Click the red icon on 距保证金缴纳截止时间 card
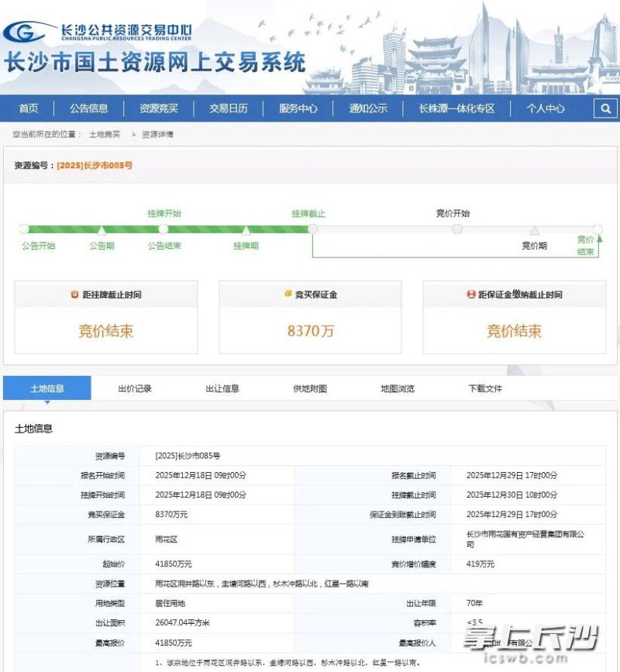This screenshot has width=620, height=672. coord(472,294)
